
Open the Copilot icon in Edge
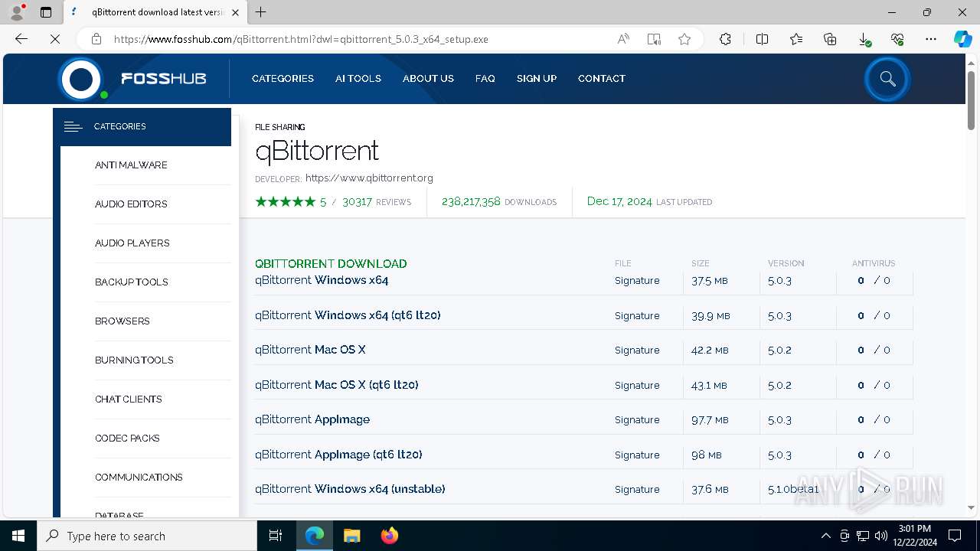[x=962, y=39]
